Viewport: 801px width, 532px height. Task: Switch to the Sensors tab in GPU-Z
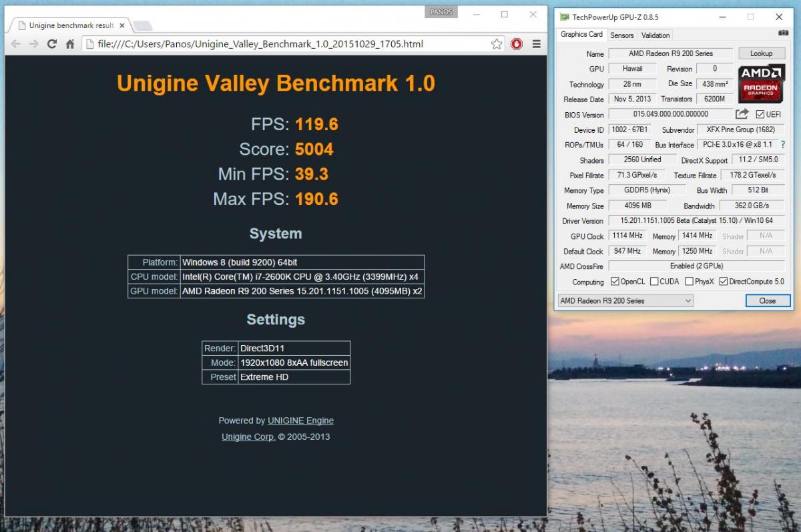[x=622, y=35]
